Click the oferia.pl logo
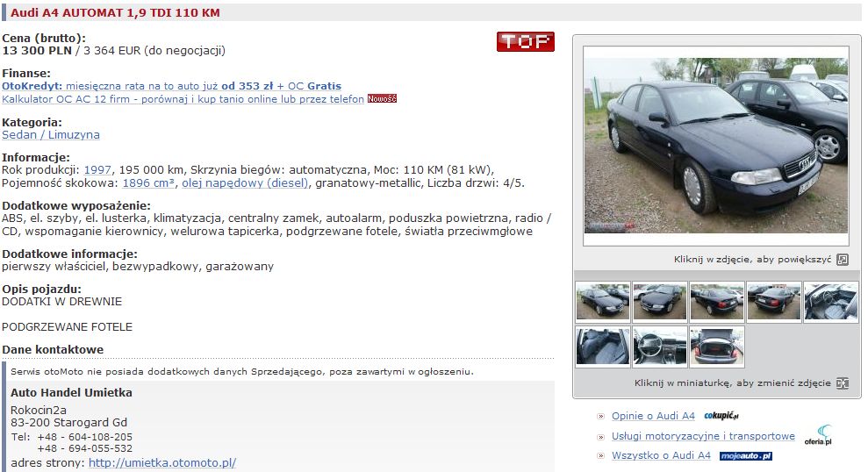The width and height of the screenshot is (868, 472). click(x=818, y=435)
